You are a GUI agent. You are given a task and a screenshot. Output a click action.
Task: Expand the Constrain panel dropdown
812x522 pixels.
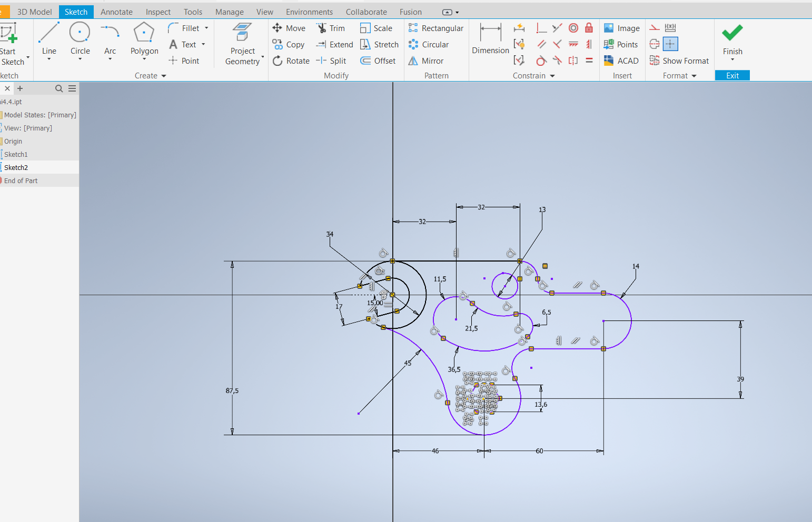(552, 76)
